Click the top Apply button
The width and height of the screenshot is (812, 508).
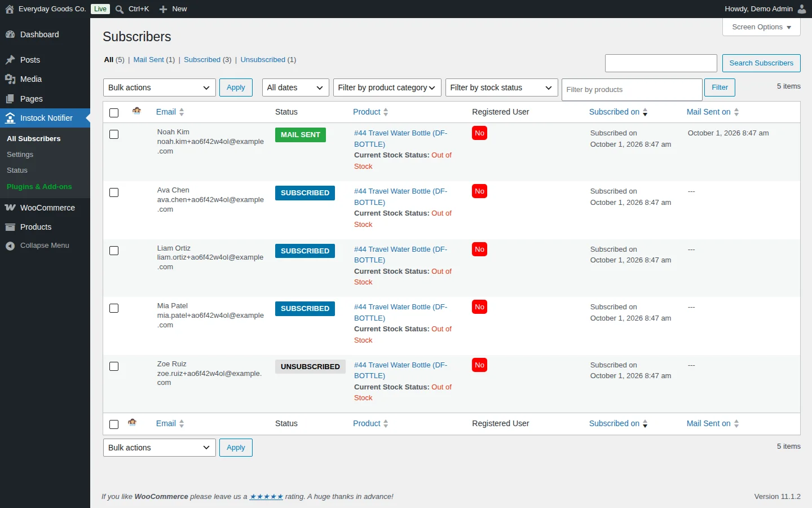pyautogui.click(x=236, y=87)
